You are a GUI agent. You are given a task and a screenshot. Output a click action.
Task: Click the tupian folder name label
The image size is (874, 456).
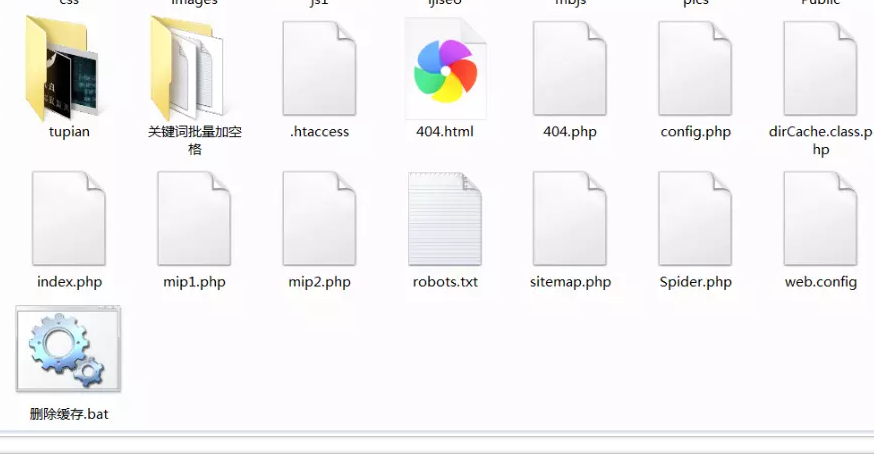point(69,131)
